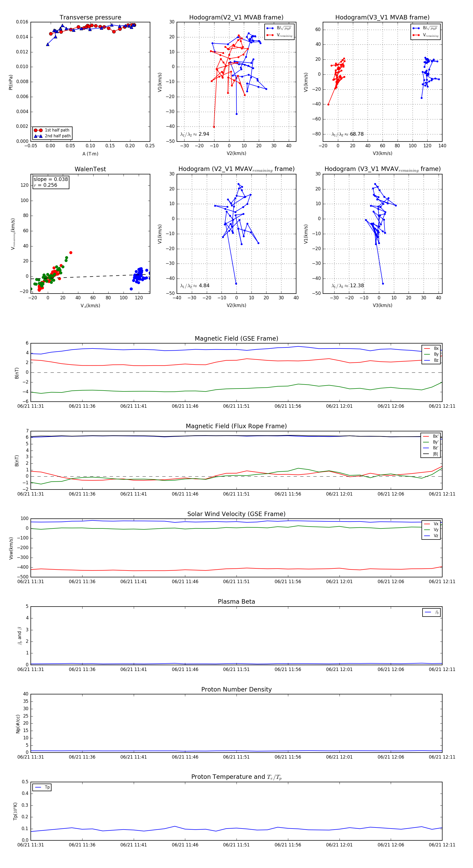The image size is (473, 868).
Task: Select the Vx legend entry
Action: tap(431, 524)
